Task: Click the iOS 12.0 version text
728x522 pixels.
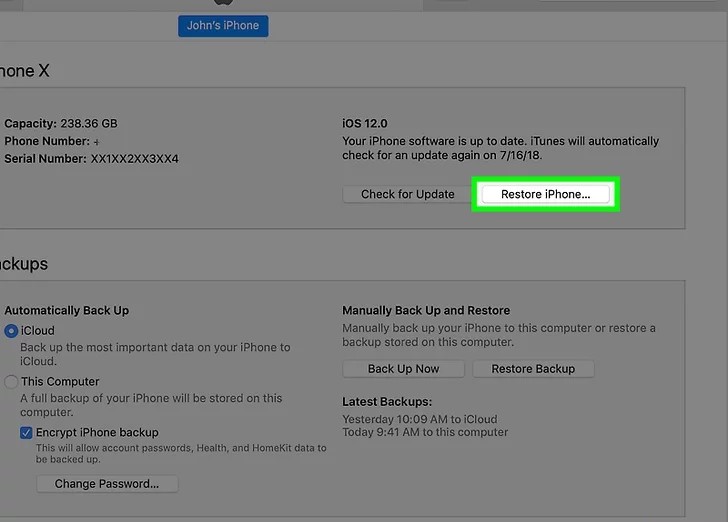Action: (364, 124)
